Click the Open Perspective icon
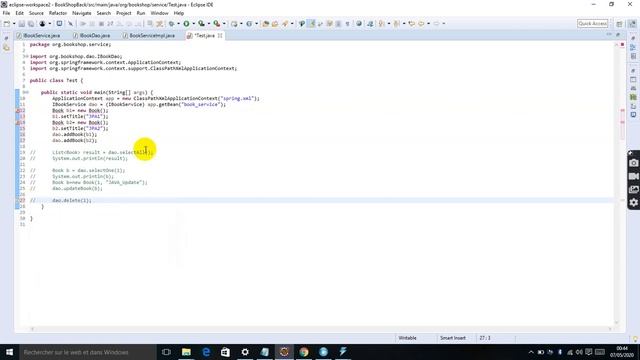Image resolution: width=640 pixels, height=360 pixels. (619, 24)
